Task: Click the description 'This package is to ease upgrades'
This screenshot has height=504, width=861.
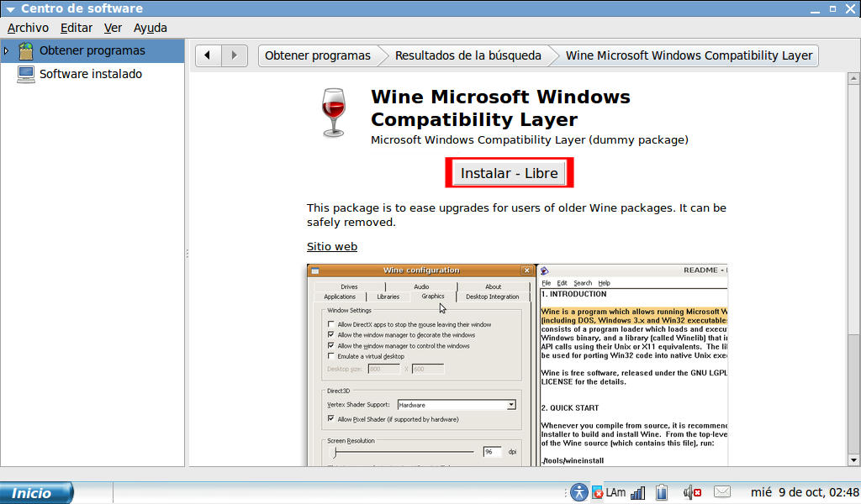Action: coord(516,215)
